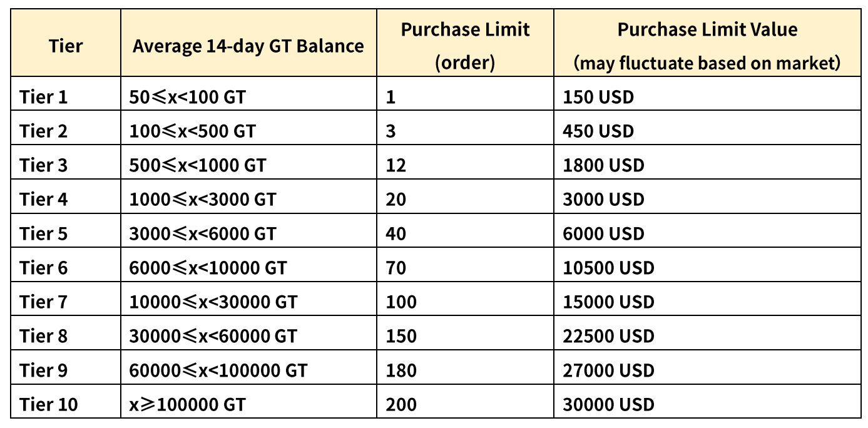
Task: Click the purchase limit of 12 orders
Action: point(396,165)
